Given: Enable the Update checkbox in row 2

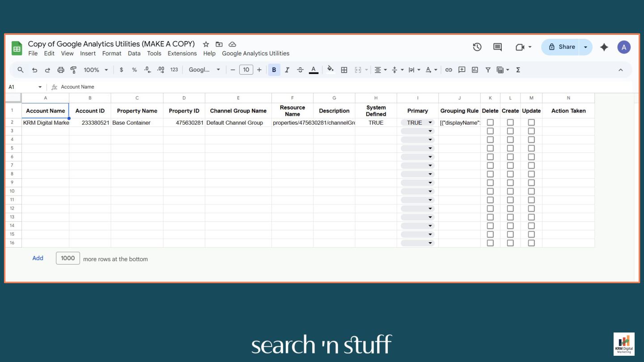Looking at the screenshot, I should tap(531, 122).
